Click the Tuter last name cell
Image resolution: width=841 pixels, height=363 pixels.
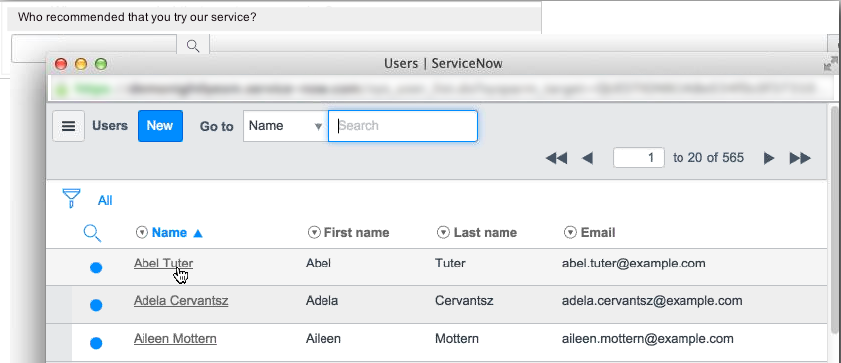451,263
